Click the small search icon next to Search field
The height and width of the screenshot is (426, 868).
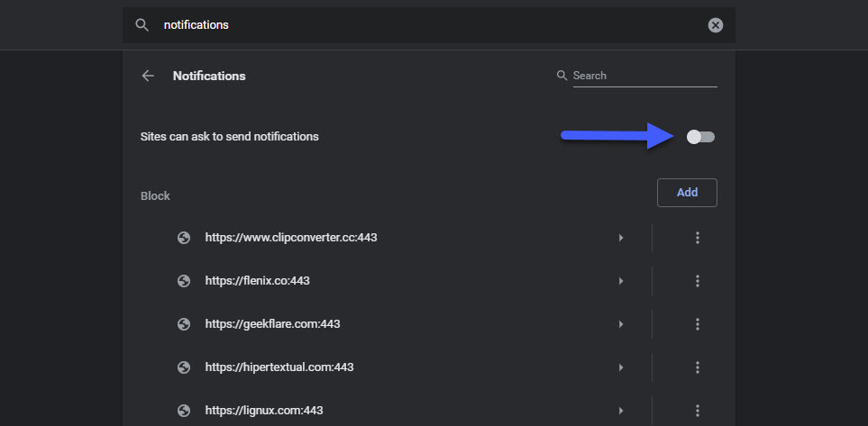(x=562, y=76)
